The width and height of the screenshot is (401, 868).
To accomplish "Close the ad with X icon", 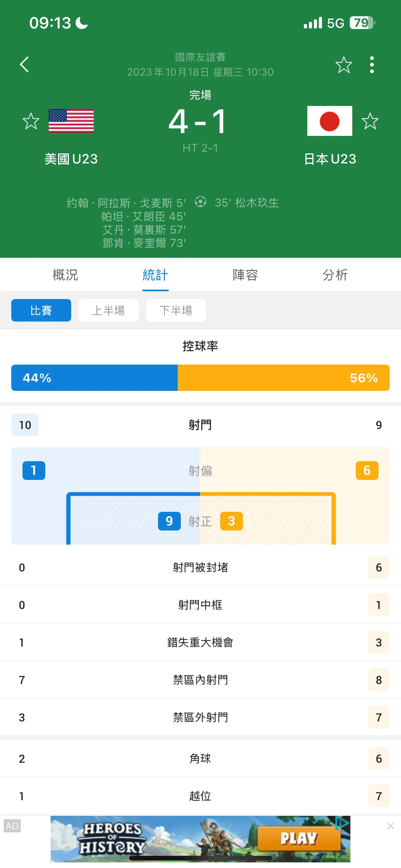I will click(391, 826).
